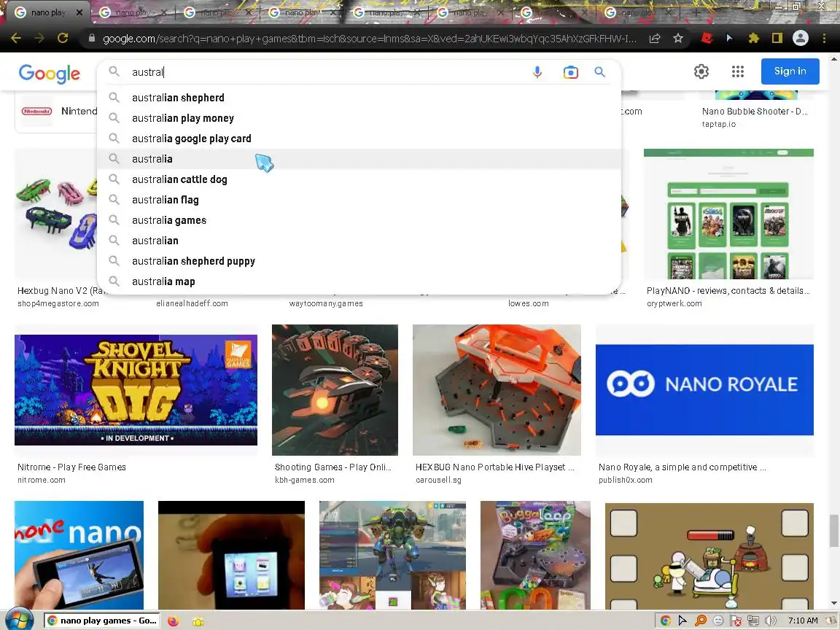Click the Nintendo chip suggestion
The height and width of the screenshot is (630, 840).
[56, 112]
